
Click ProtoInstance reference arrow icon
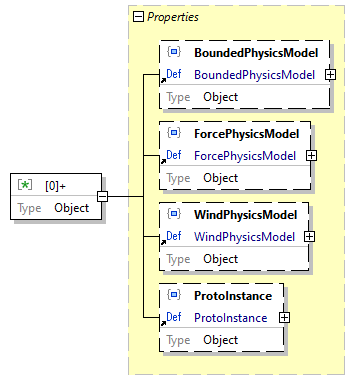point(163,323)
